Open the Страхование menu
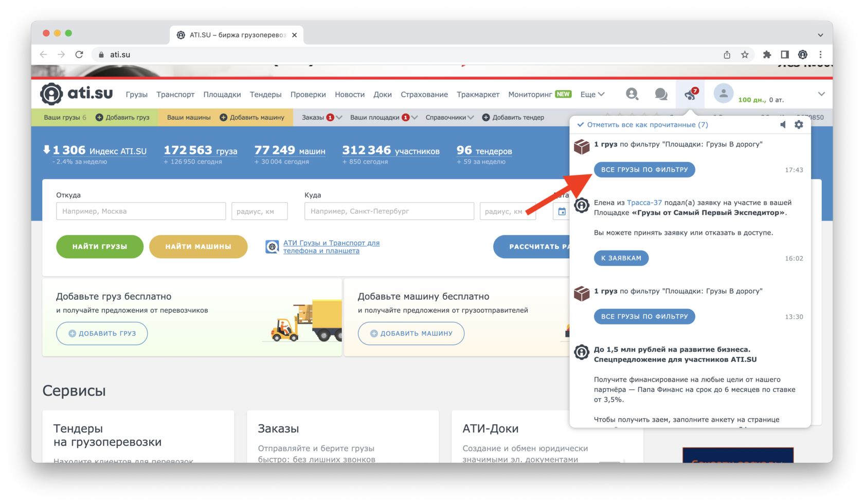864x504 pixels. pyautogui.click(x=424, y=94)
